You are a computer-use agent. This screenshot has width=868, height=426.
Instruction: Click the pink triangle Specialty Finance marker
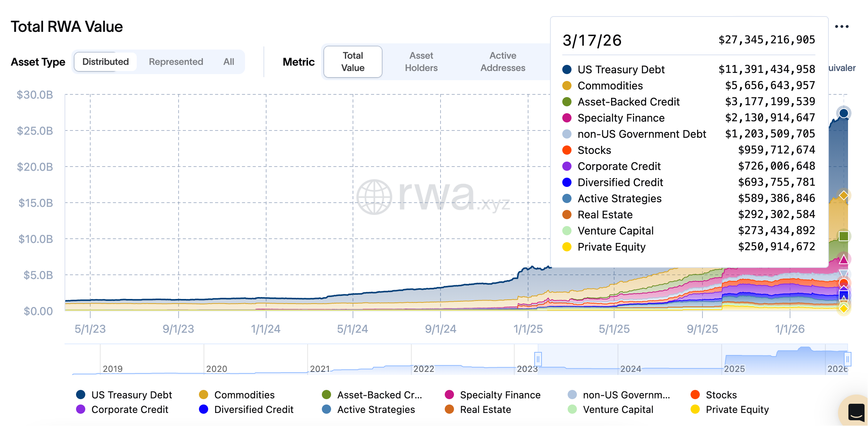tap(843, 260)
